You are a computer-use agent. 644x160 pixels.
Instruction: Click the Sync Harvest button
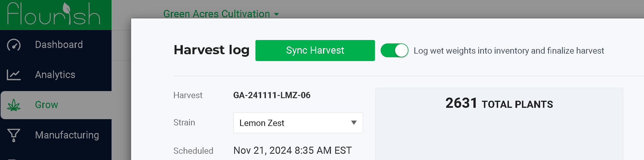[x=315, y=50]
